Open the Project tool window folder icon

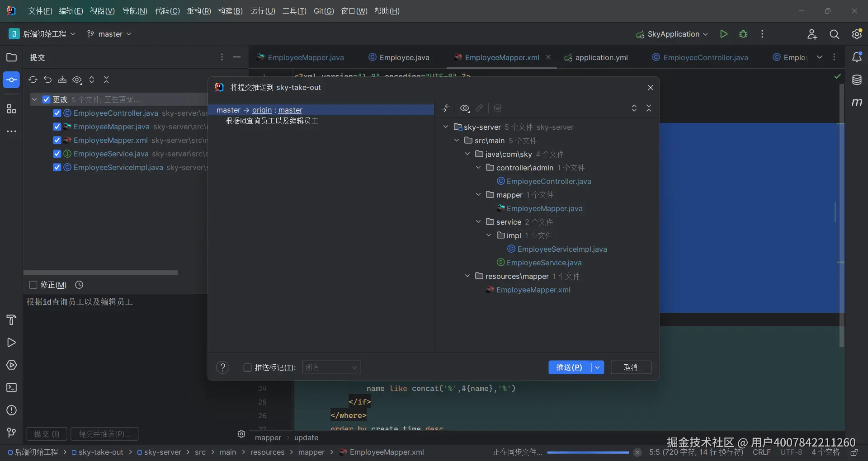11,57
